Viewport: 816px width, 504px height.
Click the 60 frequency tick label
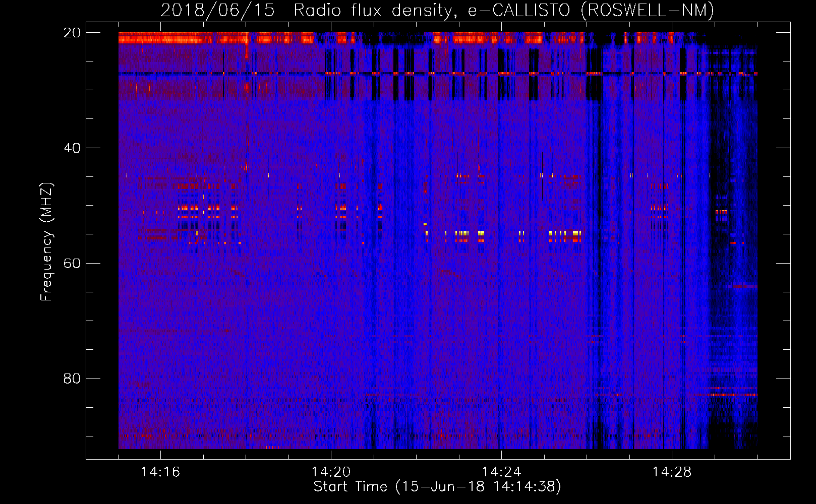tap(72, 264)
